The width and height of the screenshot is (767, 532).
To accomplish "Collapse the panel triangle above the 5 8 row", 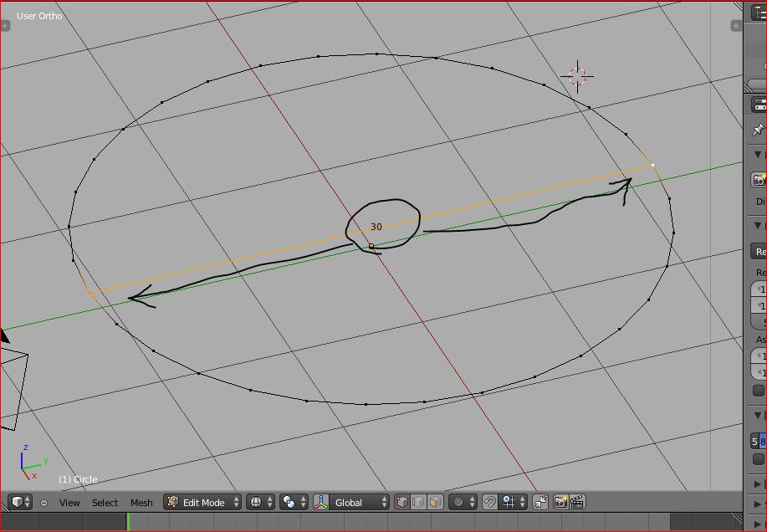I will pyautogui.click(x=758, y=415).
